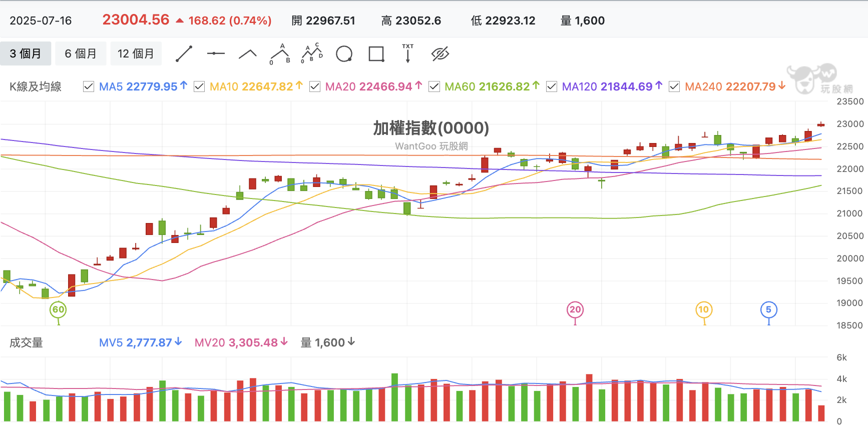Viewport: 868px width, 428px height.
Task: Select the 0-A-B-C-D wave pattern tool
Action: click(312, 53)
